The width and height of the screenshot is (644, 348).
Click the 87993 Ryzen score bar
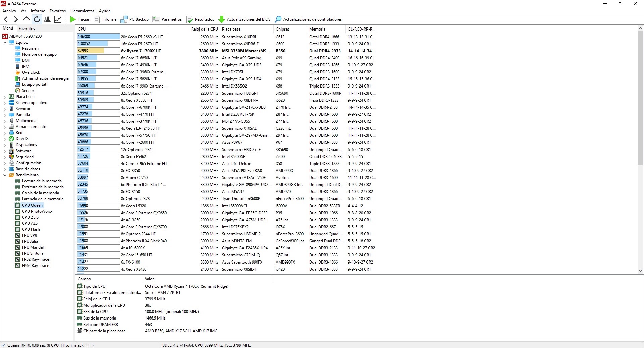tap(99, 51)
